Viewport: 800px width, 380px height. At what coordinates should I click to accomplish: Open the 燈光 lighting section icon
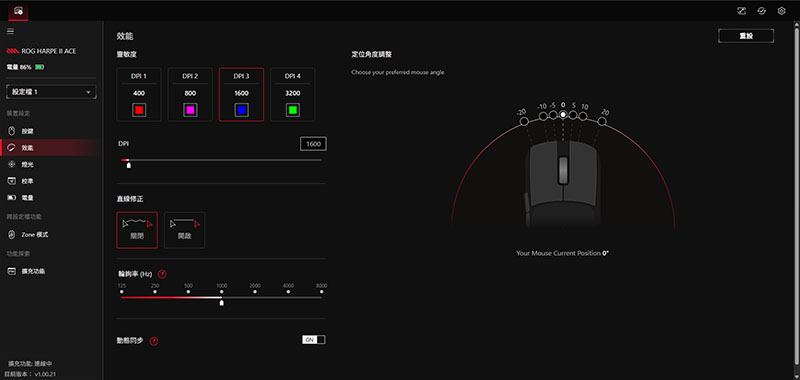click(12, 164)
